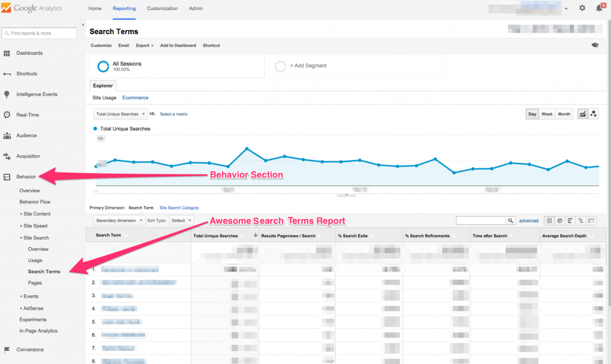Open the Site Search Usage report

pyautogui.click(x=35, y=260)
